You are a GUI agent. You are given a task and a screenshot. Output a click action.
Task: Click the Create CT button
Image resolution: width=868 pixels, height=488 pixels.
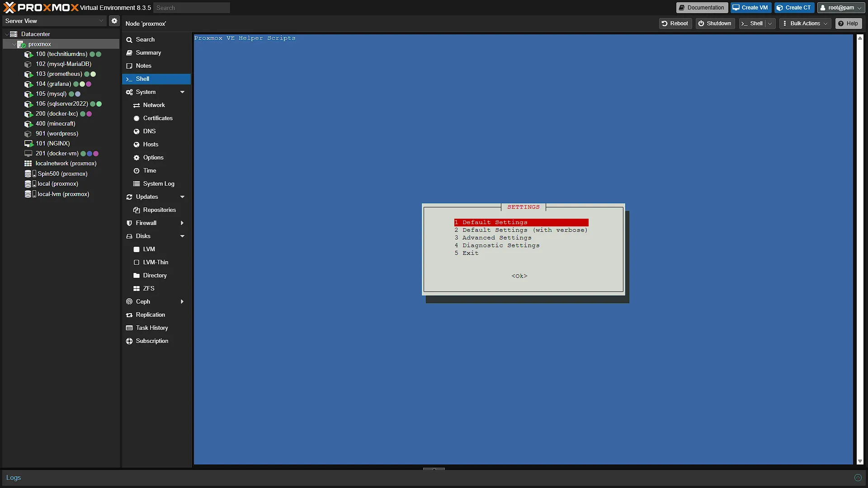click(794, 8)
